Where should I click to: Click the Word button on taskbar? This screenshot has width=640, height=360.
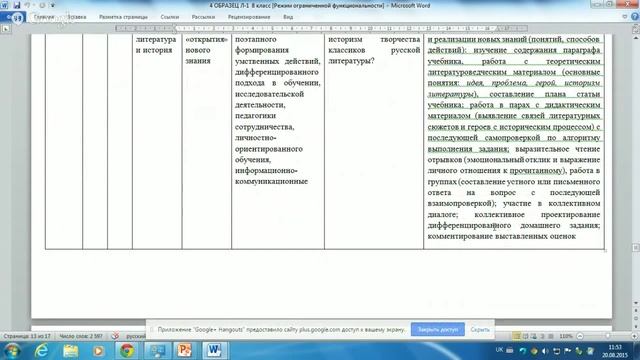[213, 351]
